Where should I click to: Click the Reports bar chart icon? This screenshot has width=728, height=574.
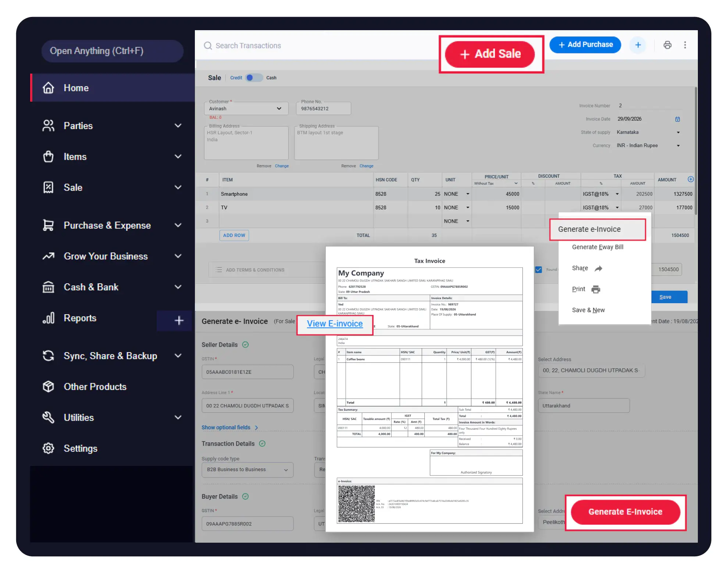[49, 318]
